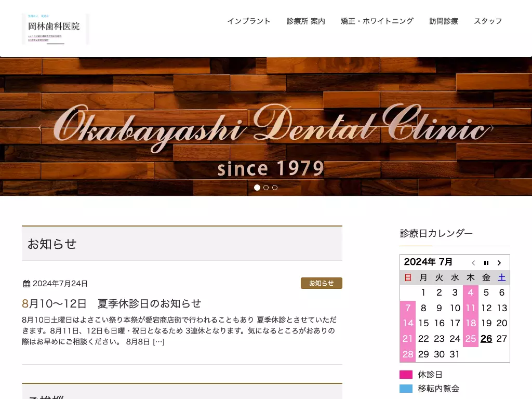Viewport: 532px width, 399px height.
Task: Click the since 1979 banner text
Action: (270, 169)
